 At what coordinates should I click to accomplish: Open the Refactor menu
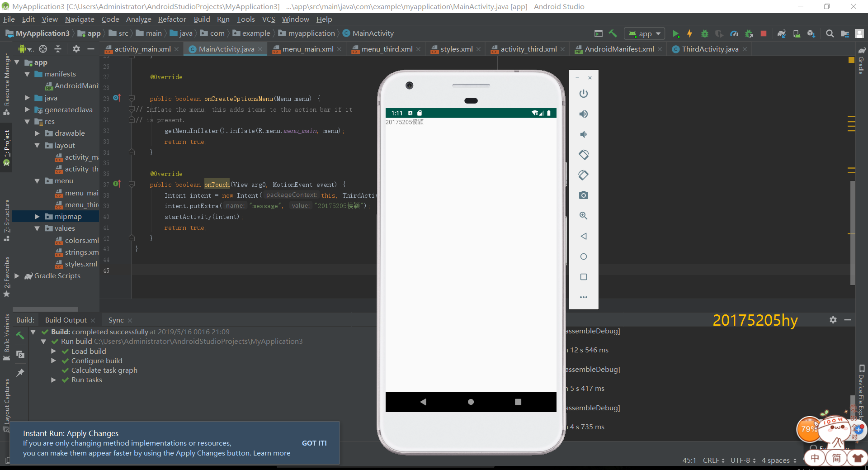point(172,19)
